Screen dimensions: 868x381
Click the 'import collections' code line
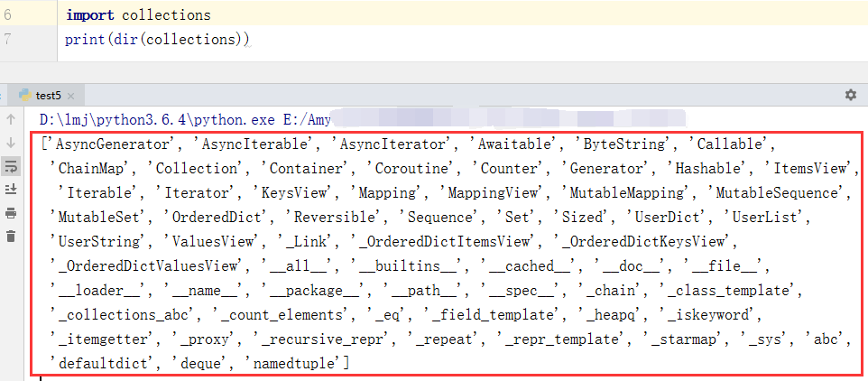[138, 15]
